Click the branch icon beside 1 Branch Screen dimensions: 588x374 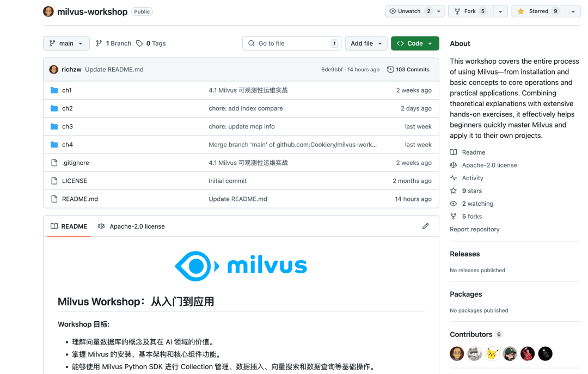pyautogui.click(x=99, y=44)
